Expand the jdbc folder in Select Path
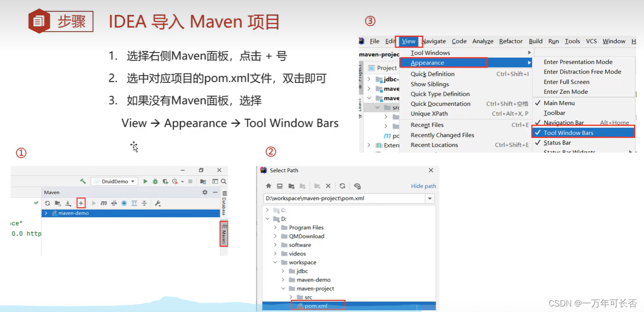 [x=284, y=271]
